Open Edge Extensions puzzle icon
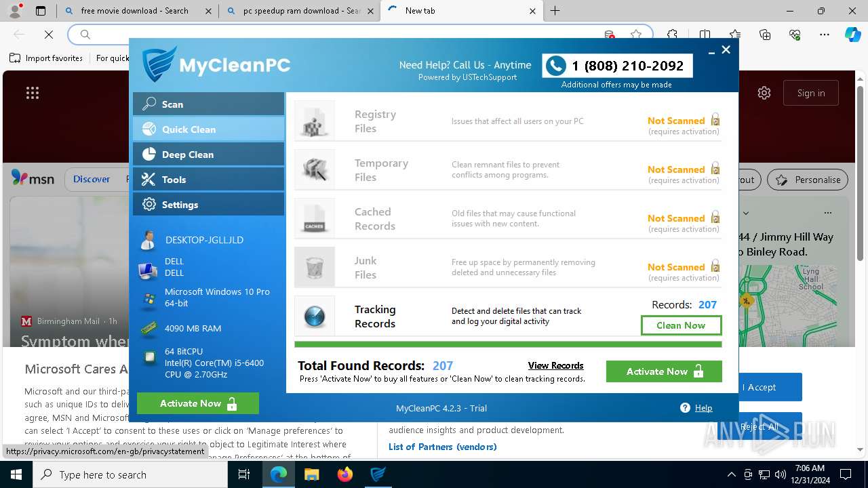Image resolution: width=868 pixels, height=488 pixels. [672, 35]
